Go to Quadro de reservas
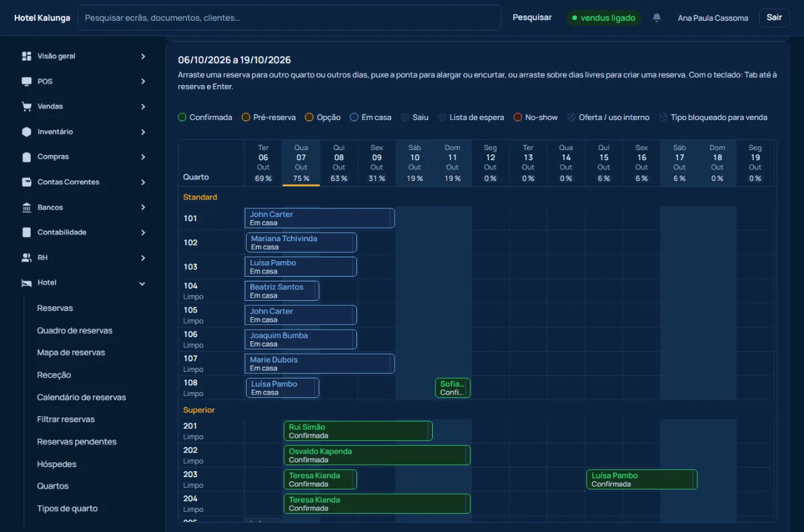The height and width of the screenshot is (532, 804). [x=74, y=330]
